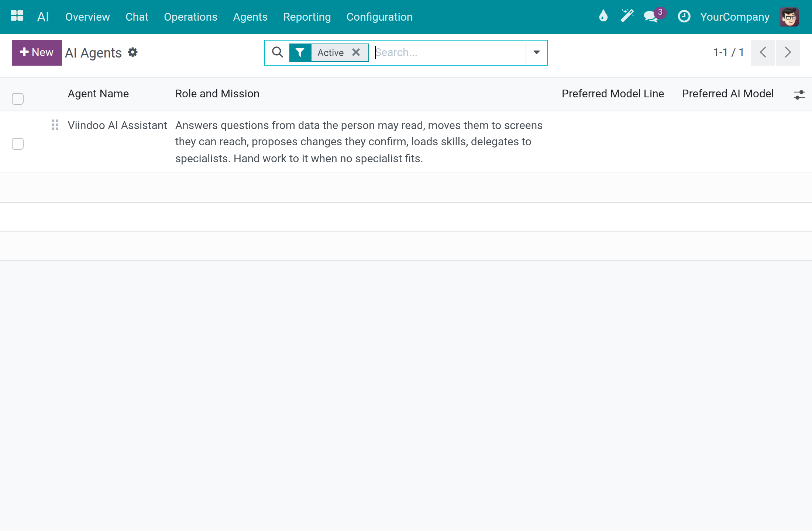
Task: Open optional columns adjust settings
Action: coord(799,95)
